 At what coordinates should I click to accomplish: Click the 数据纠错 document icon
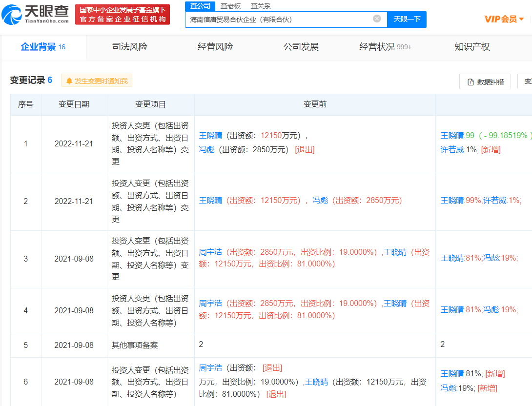coord(471,82)
